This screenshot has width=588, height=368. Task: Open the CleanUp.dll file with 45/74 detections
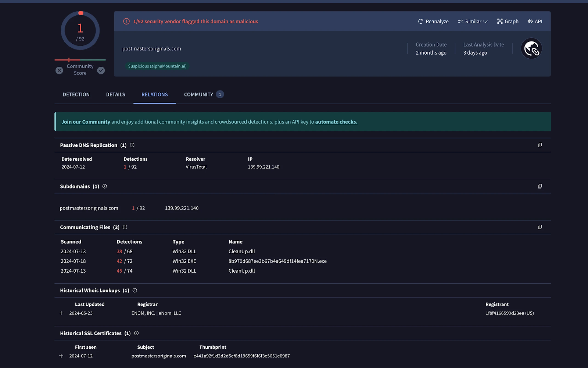pyautogui.click(x=241, y=271)
